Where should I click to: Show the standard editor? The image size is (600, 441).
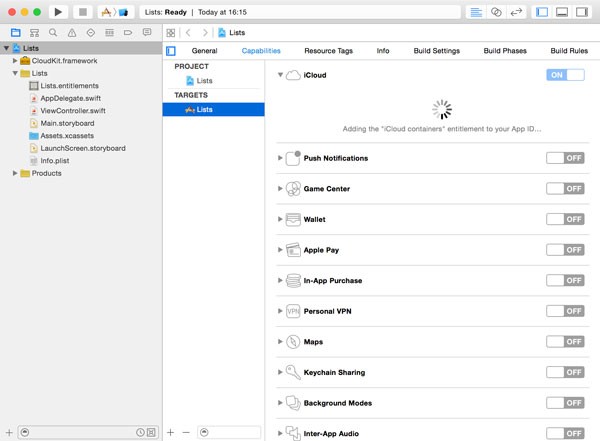[x=476, y=12]
